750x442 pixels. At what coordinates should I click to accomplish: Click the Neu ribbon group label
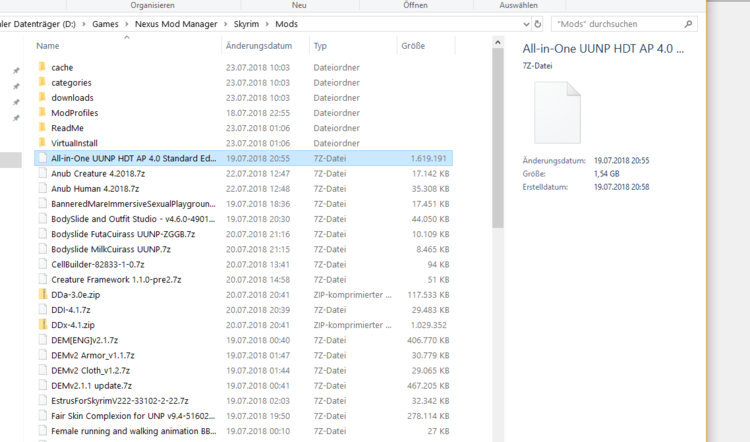[x=299, y=5]
